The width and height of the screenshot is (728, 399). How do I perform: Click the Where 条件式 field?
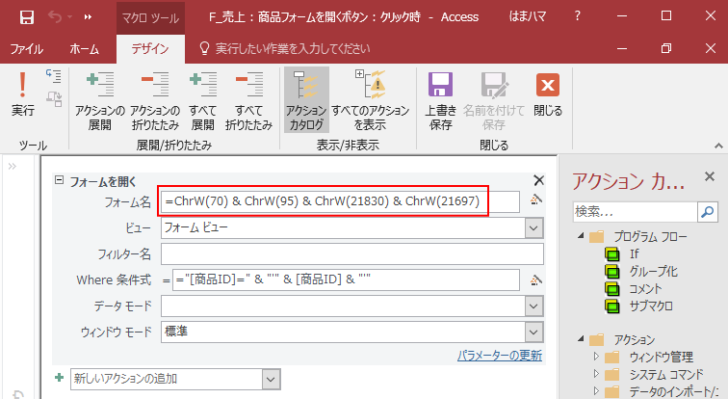tap(345, 280)
